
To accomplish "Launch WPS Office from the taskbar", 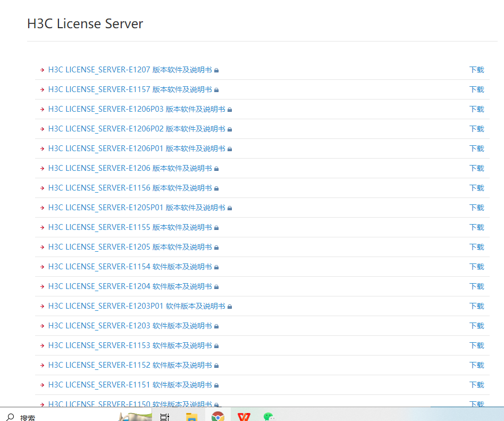I will 244,417.
